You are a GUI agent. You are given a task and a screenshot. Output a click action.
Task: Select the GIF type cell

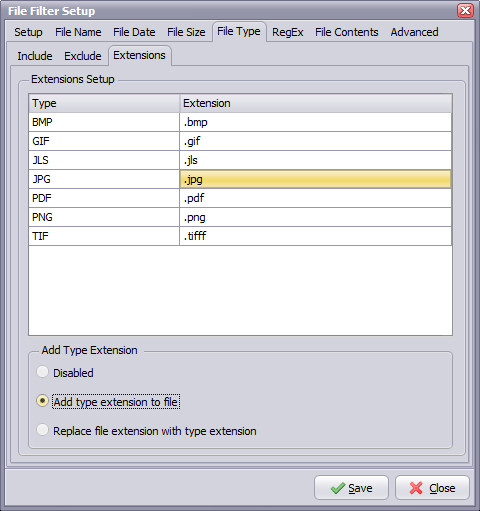point(104,141)
